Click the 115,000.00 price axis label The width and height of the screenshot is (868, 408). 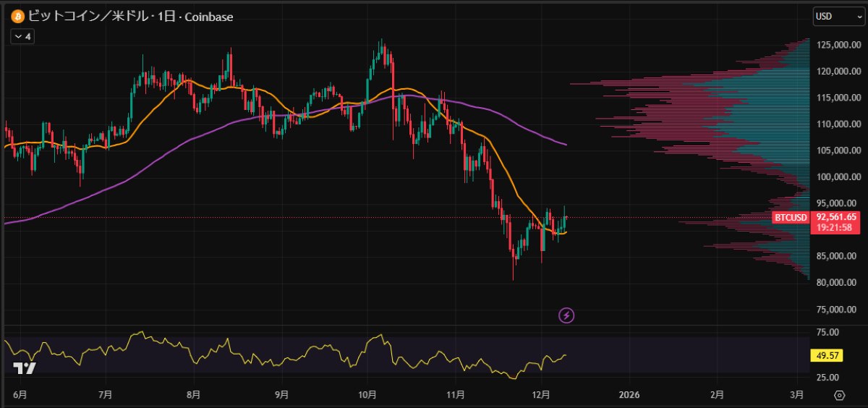click(839, 98)
